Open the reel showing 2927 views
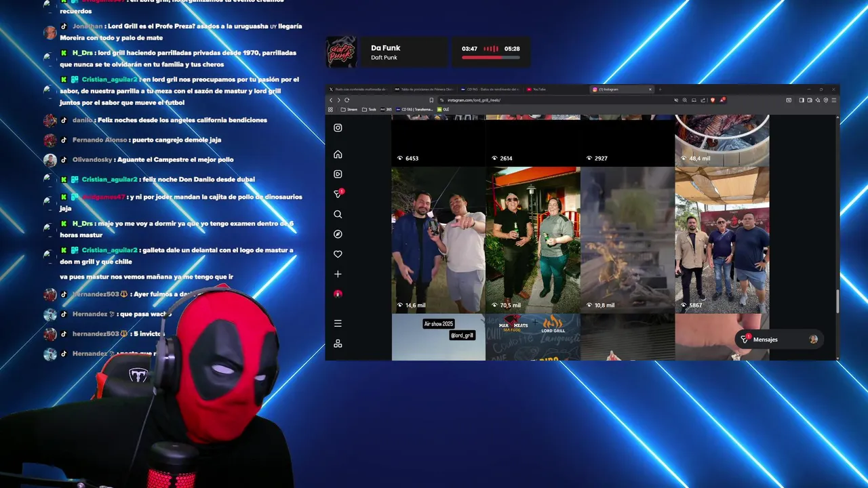Viewport: 868px width, 488px height. (x=627, y=140)
